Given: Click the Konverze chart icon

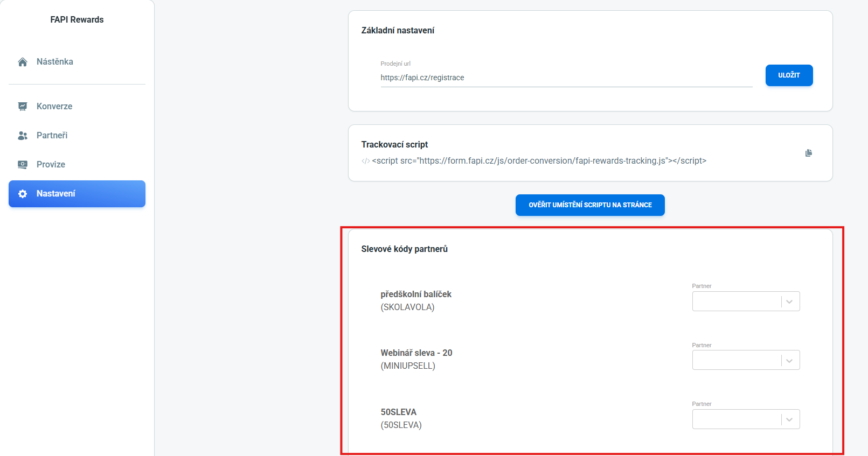Looking at the screenshot, I should tap(23, 107).
